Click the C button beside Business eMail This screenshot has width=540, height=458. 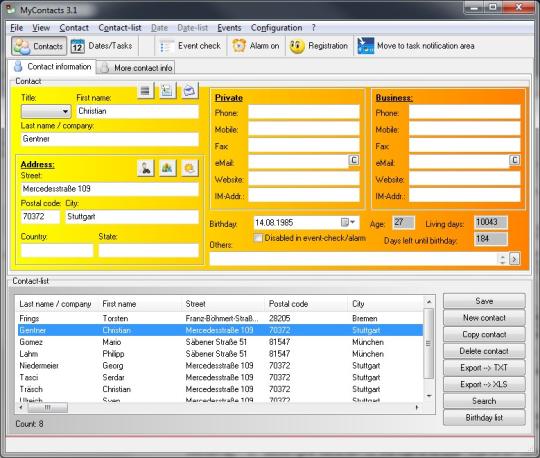[x=515, y=160]
